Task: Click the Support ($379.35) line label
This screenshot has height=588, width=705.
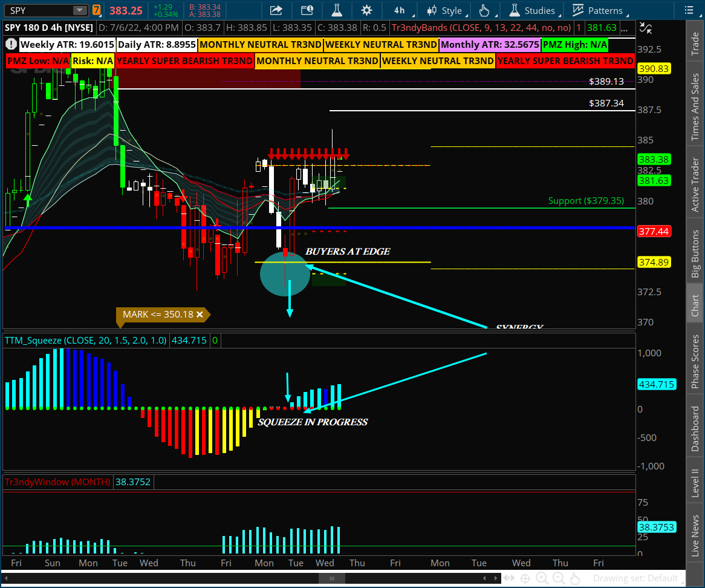Action: pyautogui.click(x=586, y=201)
